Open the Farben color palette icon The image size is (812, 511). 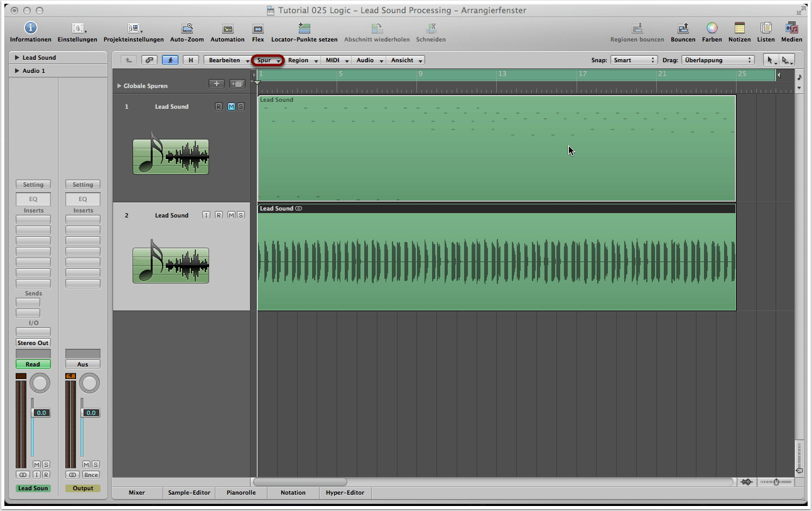tap(712, 28)
